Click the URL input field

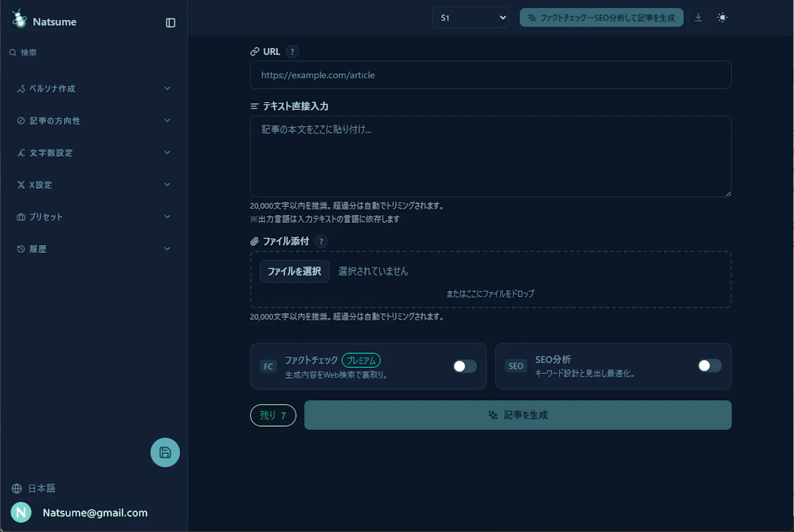pos(491,75)
